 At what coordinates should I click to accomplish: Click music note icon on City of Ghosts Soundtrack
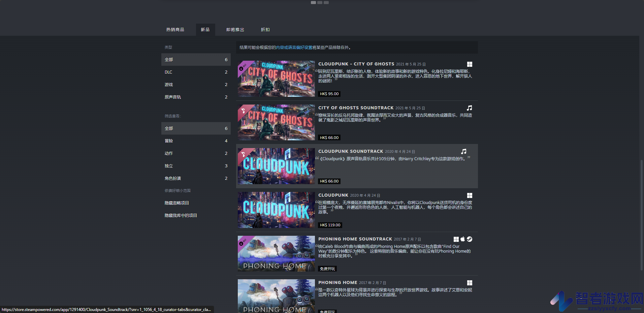pyautogui.click(x=470, y=108)
